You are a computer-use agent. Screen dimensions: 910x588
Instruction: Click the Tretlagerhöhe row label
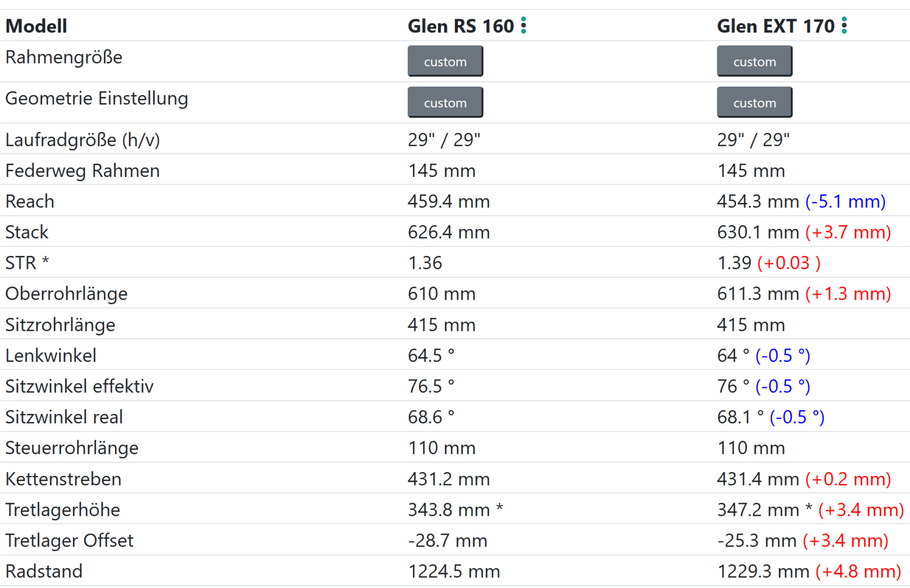[x=63, y=510]
